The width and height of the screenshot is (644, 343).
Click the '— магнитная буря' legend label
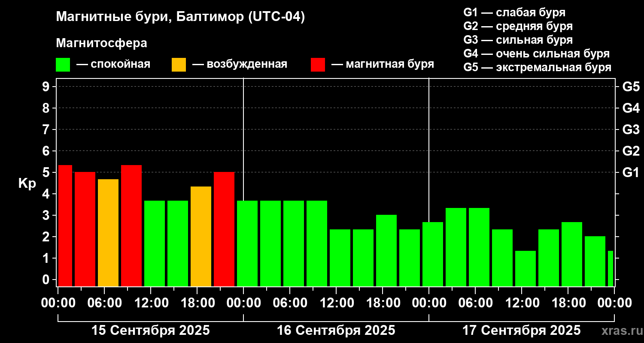(x=383, y=65)
